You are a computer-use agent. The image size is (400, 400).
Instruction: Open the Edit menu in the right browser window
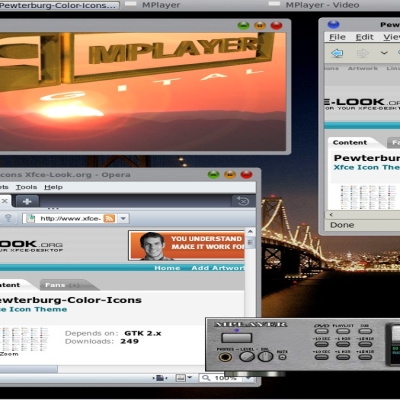(364, 37)
